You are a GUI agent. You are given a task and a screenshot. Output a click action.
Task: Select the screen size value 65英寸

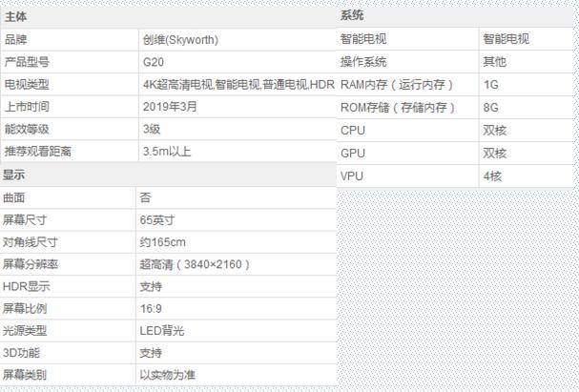point(156,219)
